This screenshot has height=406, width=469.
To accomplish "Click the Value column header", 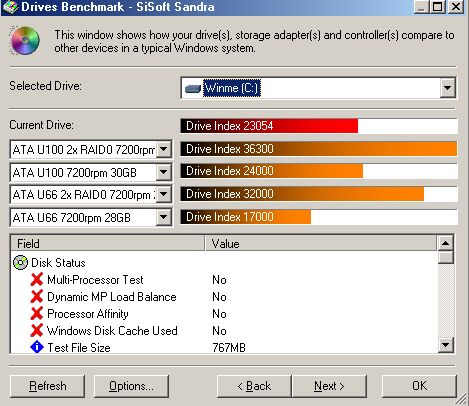I will click(320, 243).
